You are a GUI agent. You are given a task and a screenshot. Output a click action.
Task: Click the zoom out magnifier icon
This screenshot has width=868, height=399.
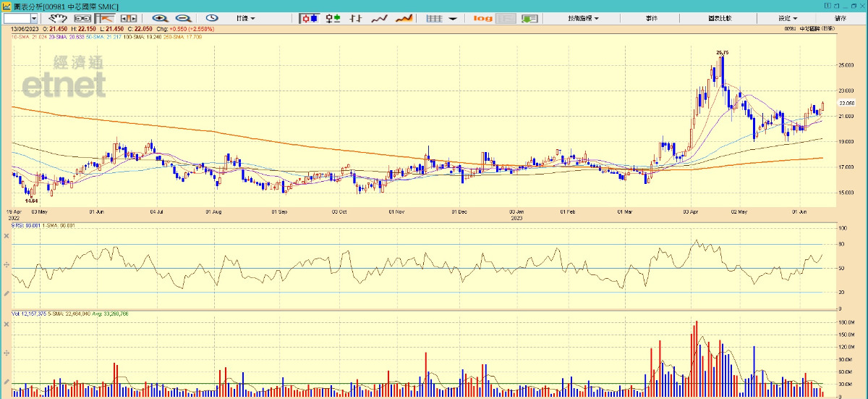pyautogui.click(x=183, y=18)
